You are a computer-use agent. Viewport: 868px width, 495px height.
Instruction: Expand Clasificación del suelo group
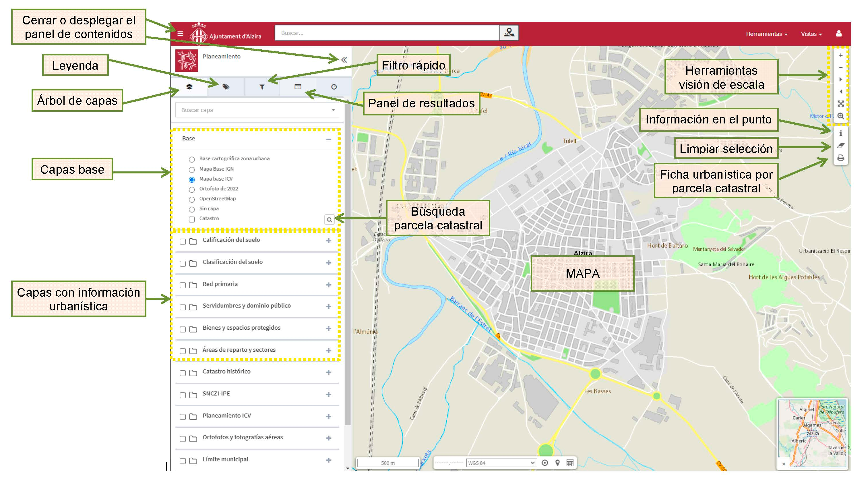328,263
